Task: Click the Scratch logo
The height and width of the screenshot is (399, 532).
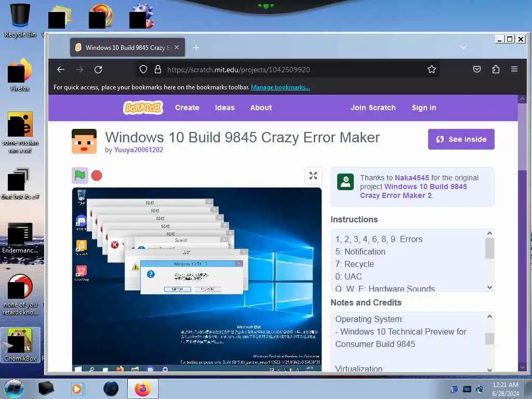Action: pos(143,108)
